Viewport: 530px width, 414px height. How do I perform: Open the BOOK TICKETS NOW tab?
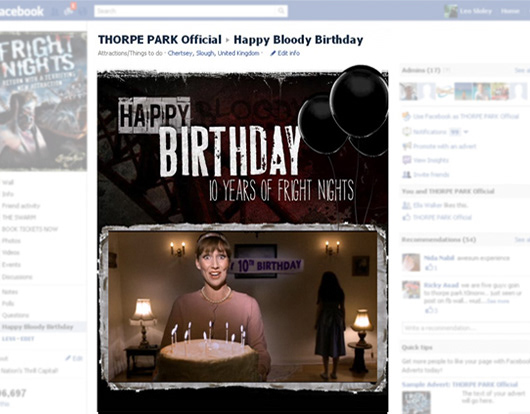click(30, 229)
